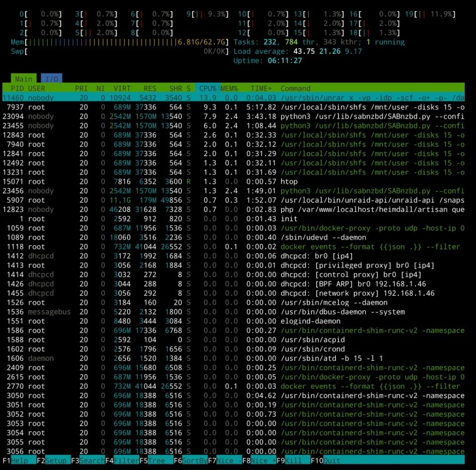Viewport: 476px width, 470px height.
Task: Select containerd-shim process PID 1586
Action: click(x=234, y=330)
